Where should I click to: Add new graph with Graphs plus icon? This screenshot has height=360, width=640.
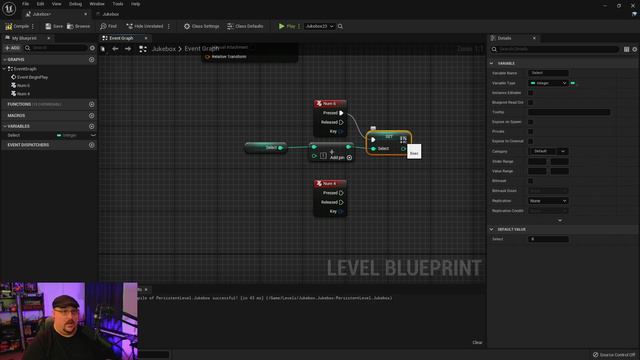pyautogui.click(x=91, y=60)
